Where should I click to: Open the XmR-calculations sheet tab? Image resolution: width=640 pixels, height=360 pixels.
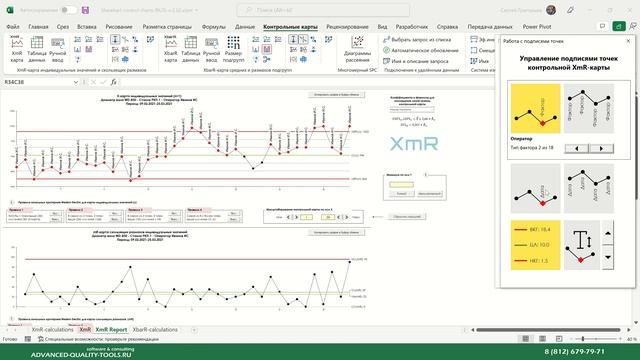(x=53, y=330)
